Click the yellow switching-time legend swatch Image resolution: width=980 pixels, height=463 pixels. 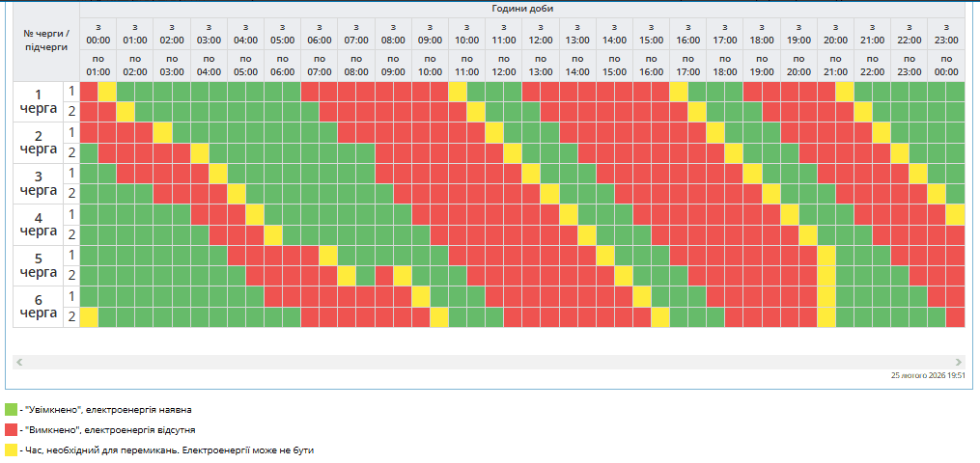pyautogui.click(x=11, y=449)
